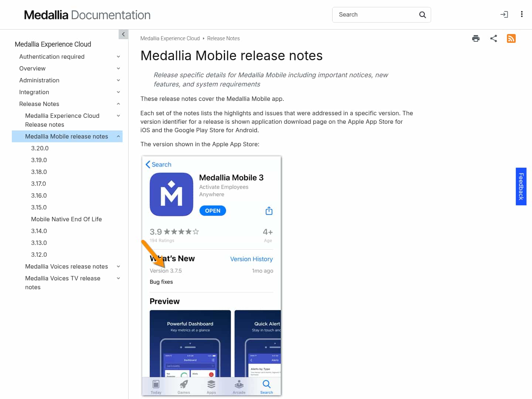Screen dimensions: 532x399
Task: Expand the Overview section chevron
Action: click(118, 68)
